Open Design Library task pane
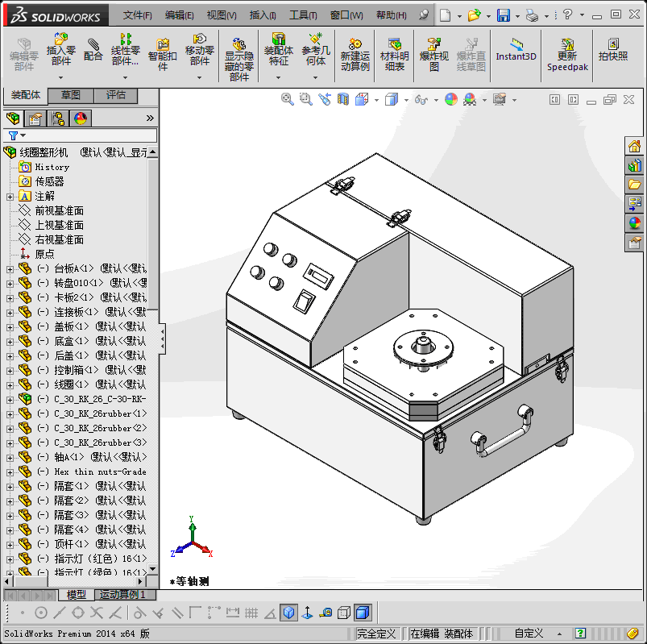The height and width of the screenshot is (644, 647). (634, 165)
